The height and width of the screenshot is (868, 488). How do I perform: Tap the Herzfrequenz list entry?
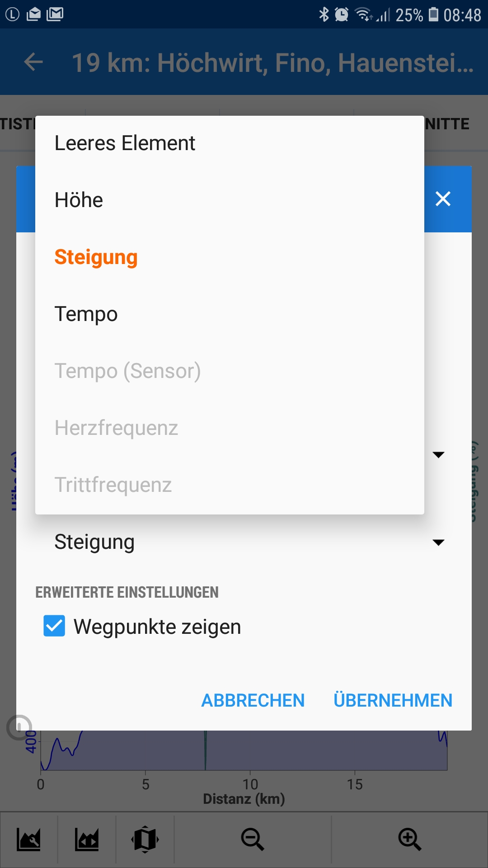tap(116, 428)
